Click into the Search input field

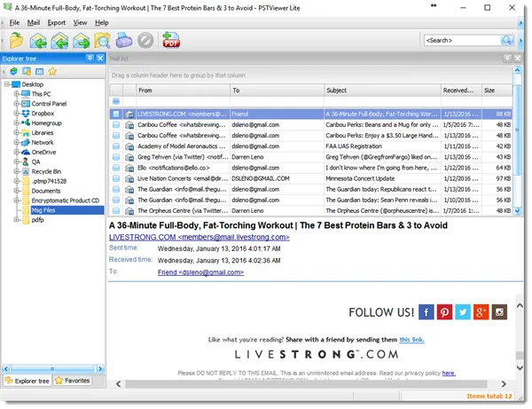(x=463, y=41)
